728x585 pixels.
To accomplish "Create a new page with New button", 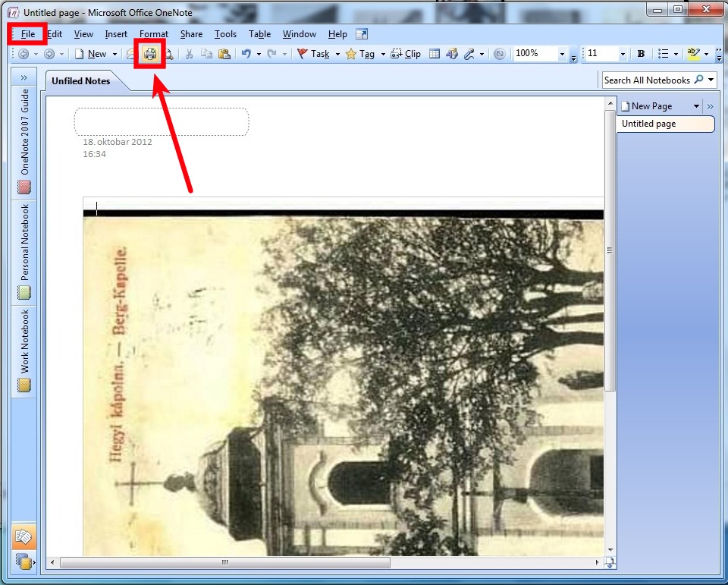I will tap(91, 55).
